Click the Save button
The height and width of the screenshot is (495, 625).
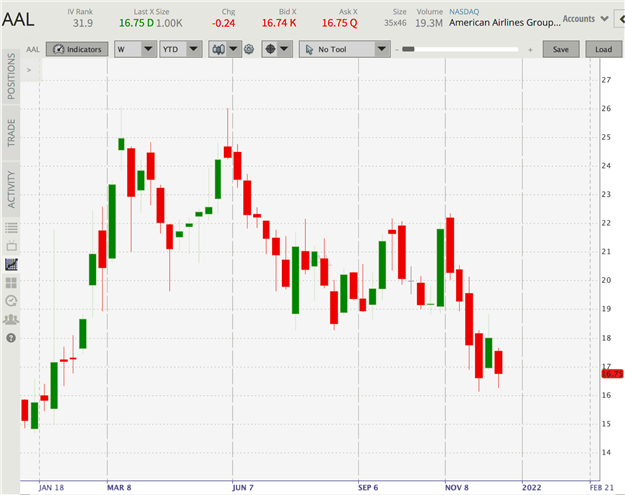click(x=561, y=49)
